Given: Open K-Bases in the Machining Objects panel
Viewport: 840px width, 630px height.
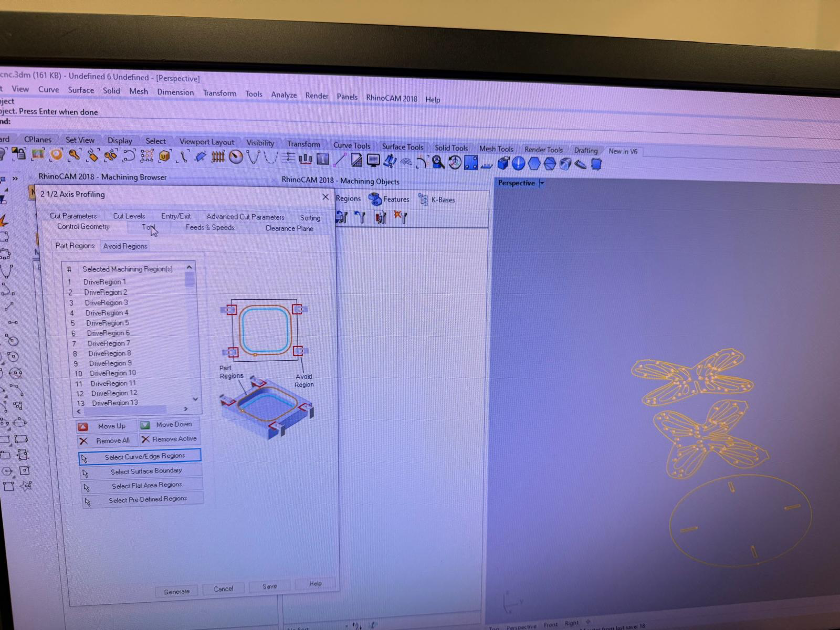Looking at the screenshot, I should [437, 199].
